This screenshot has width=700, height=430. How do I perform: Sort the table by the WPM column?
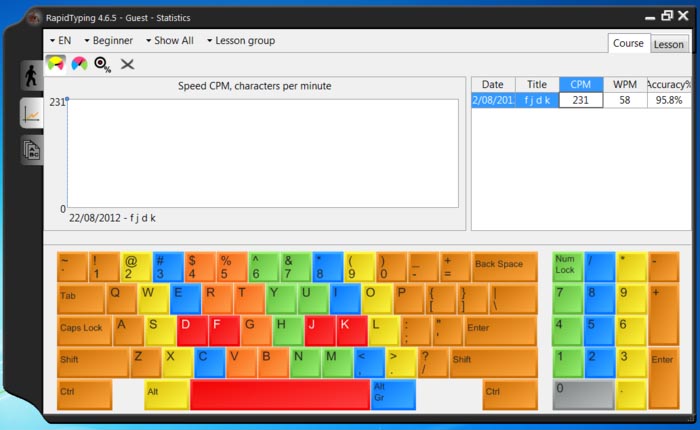tap(624, 85)
